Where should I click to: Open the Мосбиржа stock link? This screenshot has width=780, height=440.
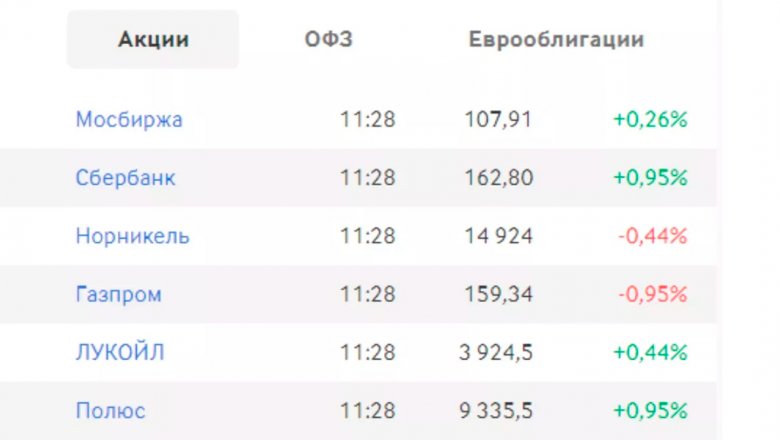click(x=129, y=119)
